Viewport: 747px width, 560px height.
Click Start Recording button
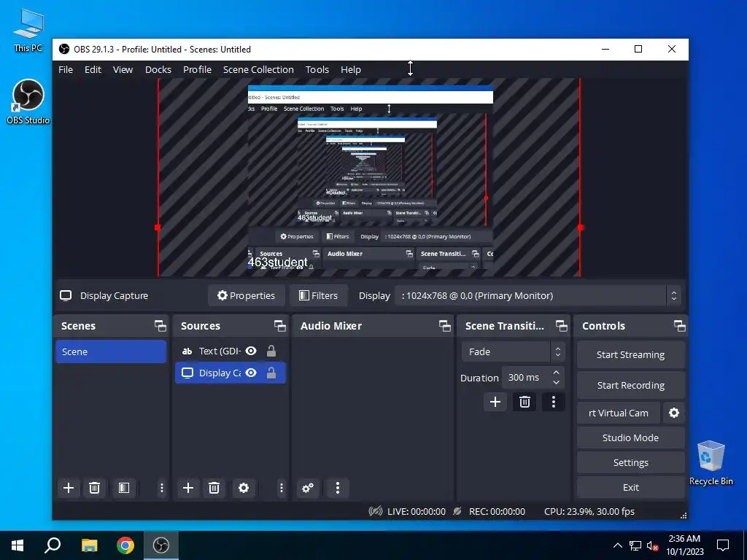click(x=630, y=385)
